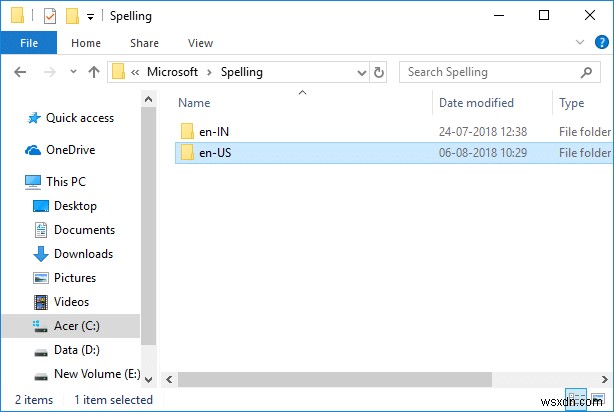Click the New Volume (E:) drive icon
The image size is (614, 412).
(41, 377)
